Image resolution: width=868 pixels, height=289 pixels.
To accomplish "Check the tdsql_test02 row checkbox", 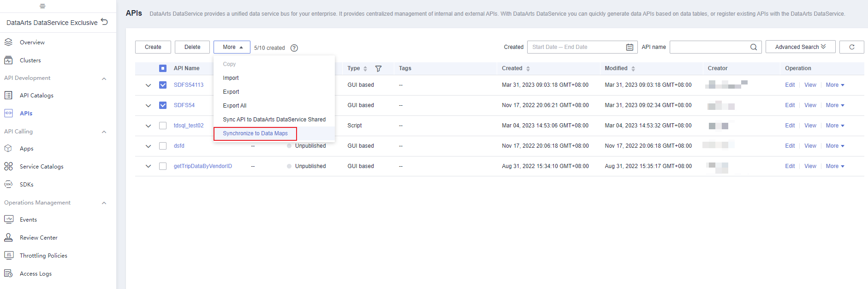I will 163,126.
